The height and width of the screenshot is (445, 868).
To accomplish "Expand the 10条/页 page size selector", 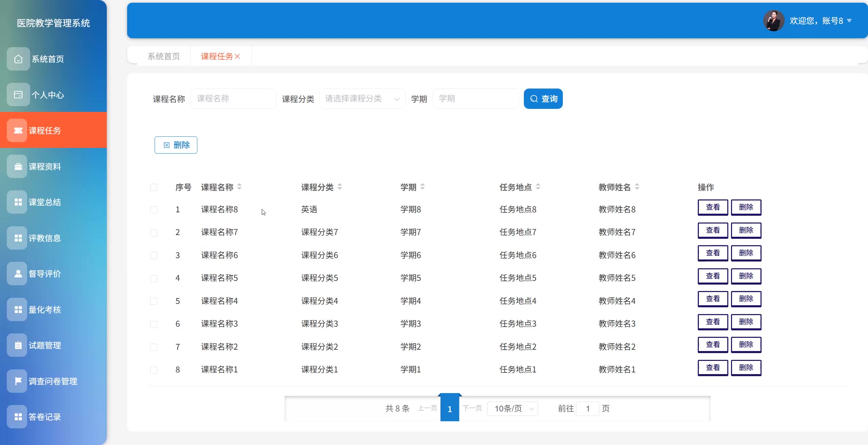I will click(513, 408).
